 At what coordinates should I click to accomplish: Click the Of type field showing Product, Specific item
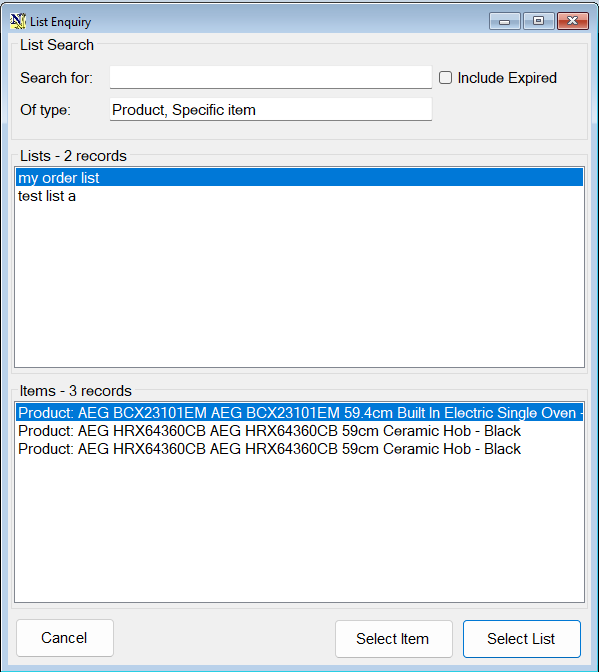[x=270, y=109]
